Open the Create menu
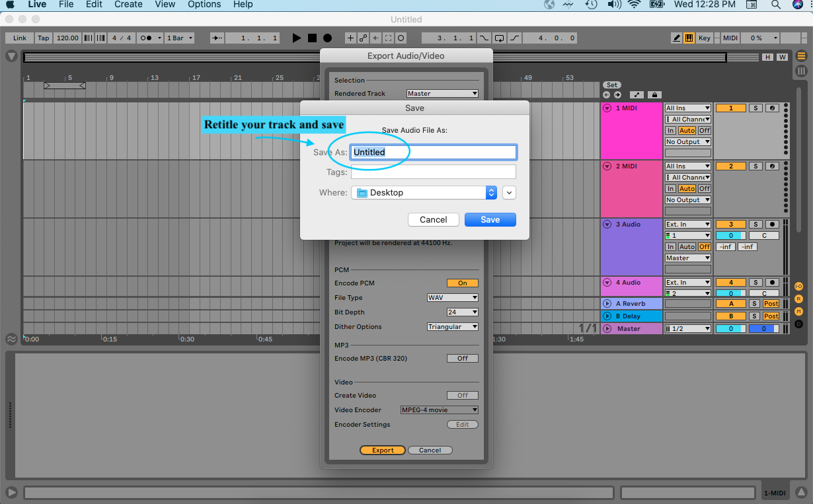The width and height of the screenshot is (813, 504). point(128,5)
